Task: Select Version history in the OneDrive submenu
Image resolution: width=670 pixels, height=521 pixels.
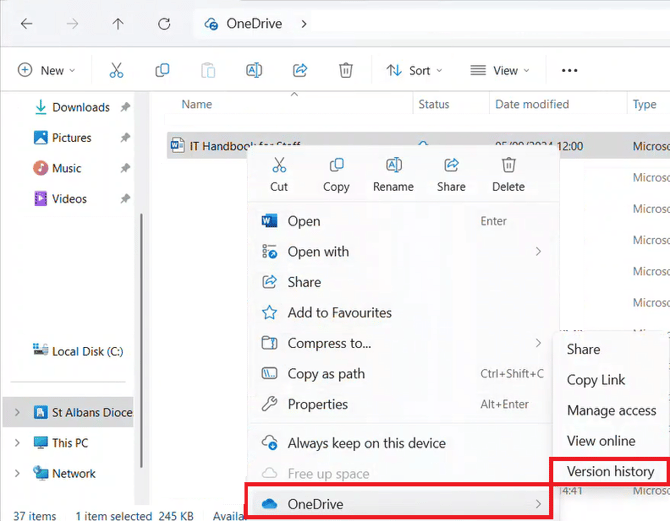Action: click(610, 471)
